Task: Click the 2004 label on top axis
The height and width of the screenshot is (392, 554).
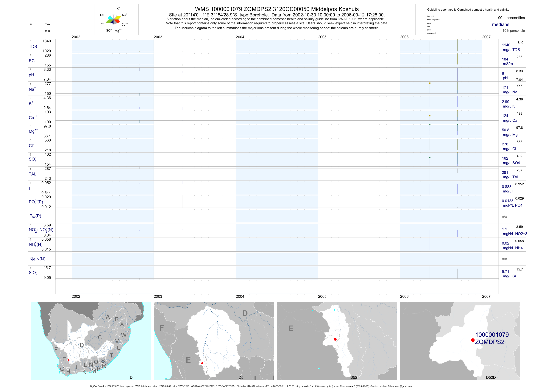Action: click(x=240, y=37)
